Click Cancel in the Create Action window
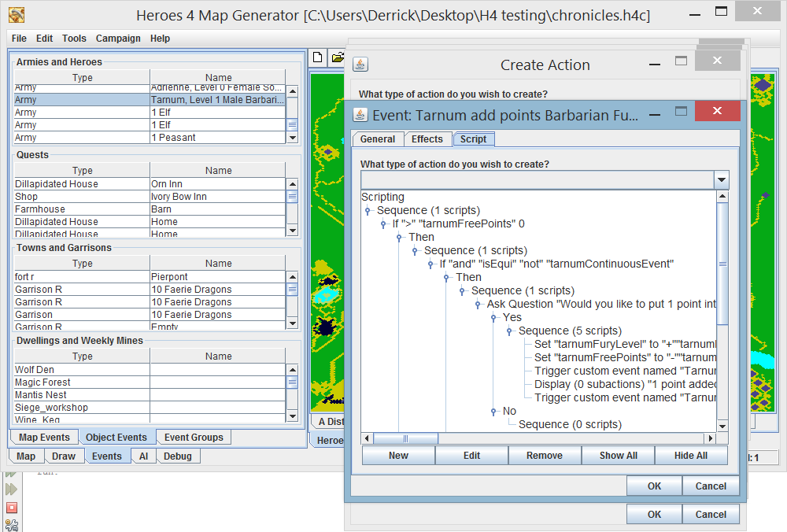This screenshot has height=532, width=787. 711,515
